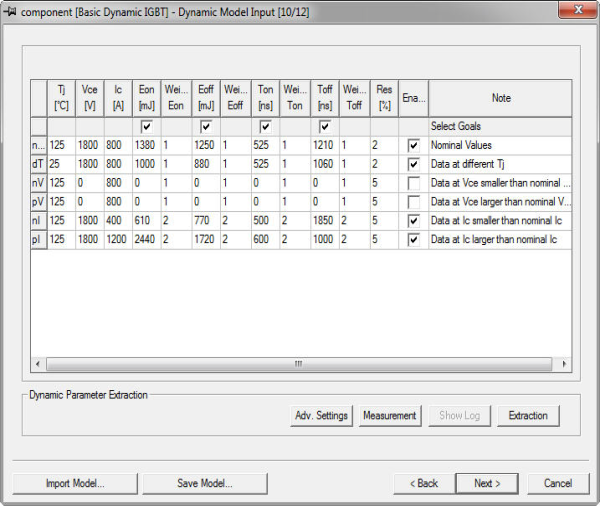
Task: Edit Eon value 1380 in nominal row
Action: tap(146, 145)
